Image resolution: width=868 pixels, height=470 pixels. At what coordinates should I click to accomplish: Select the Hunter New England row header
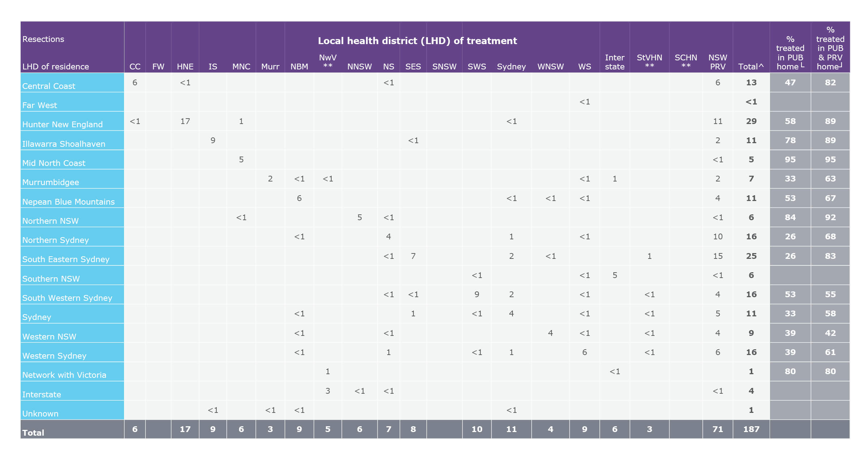[62, 124]
